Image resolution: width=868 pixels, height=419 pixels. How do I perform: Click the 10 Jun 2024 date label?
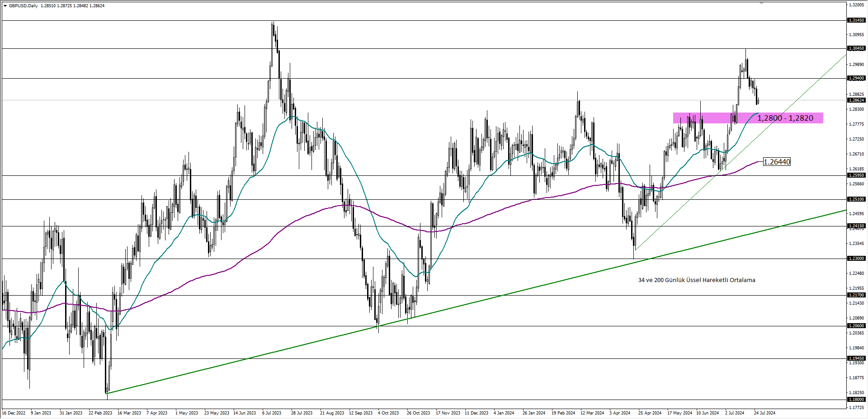pos(708,413)
